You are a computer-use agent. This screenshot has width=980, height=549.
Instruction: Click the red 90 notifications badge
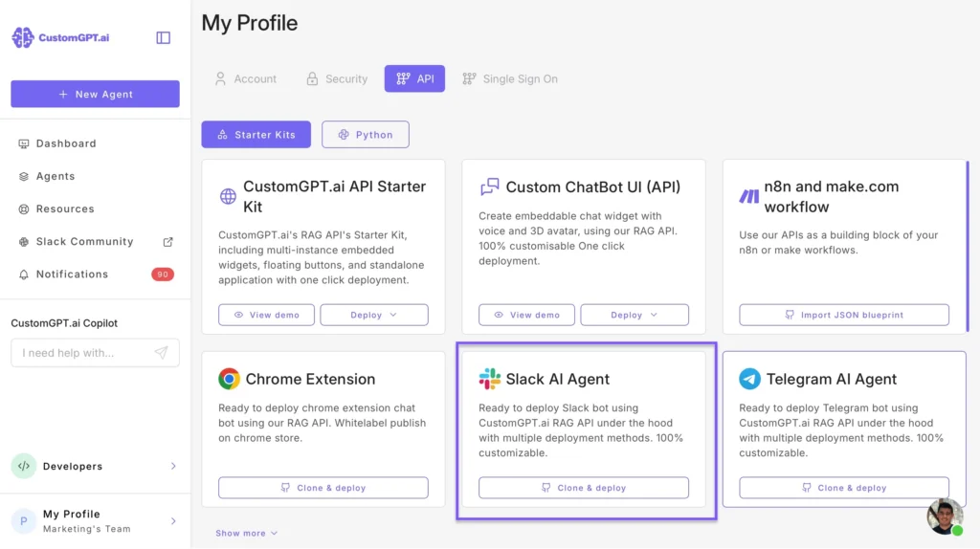[x=163, y=274]
